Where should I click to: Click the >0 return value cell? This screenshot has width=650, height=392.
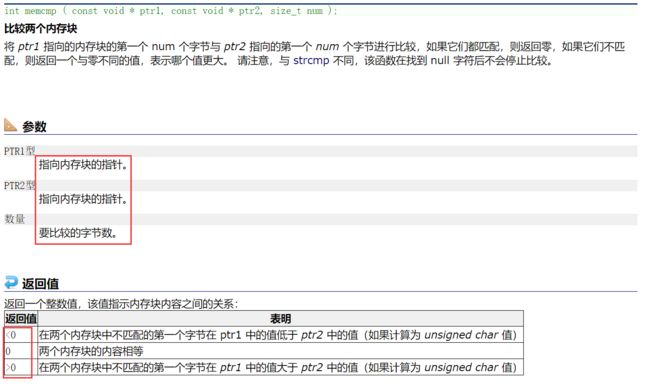[x=21, y=368]
